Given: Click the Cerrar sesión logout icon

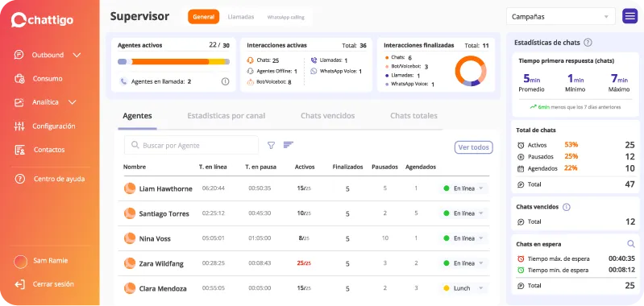Looking at the screenshot, I should click(19, 284).
